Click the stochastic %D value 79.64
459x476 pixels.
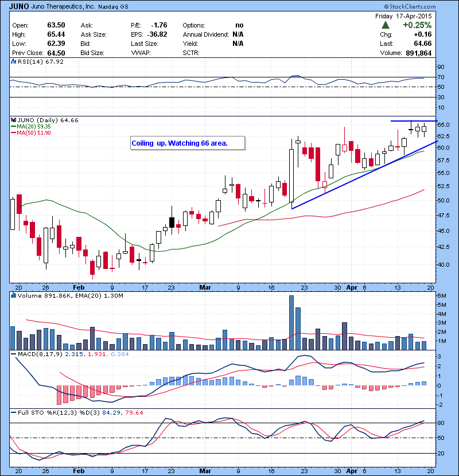coord(134,412)
